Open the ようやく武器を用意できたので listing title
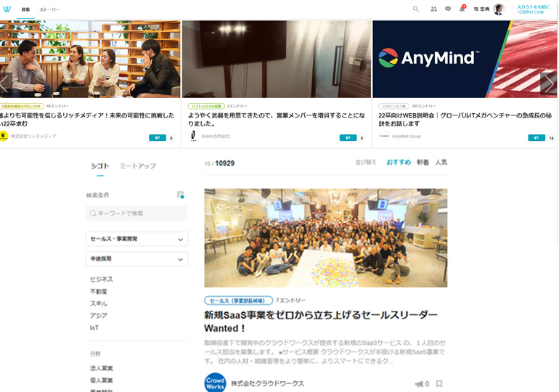This screenshot has width=559, height=392. (277, 119)
